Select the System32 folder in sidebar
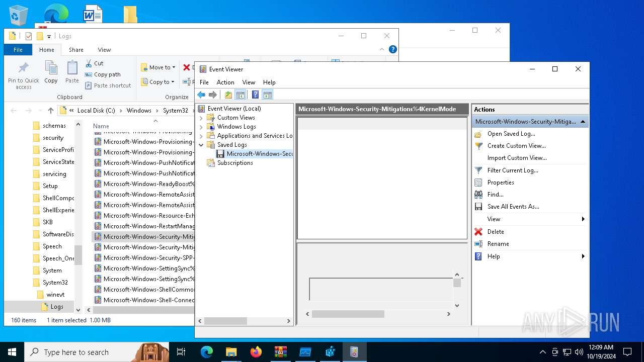Screen dimensions: 644x362 click(55, 283)
